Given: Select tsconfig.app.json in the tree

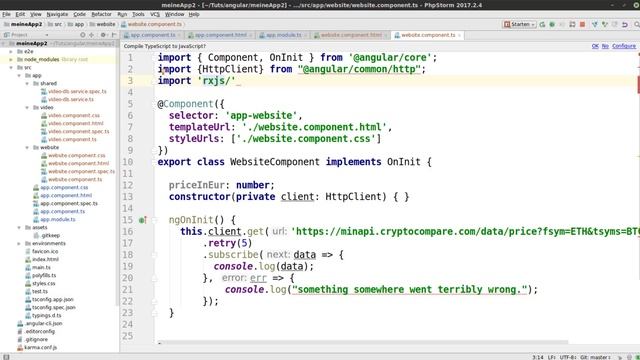Looking at the screenshot, I should (x=53, y=300).
